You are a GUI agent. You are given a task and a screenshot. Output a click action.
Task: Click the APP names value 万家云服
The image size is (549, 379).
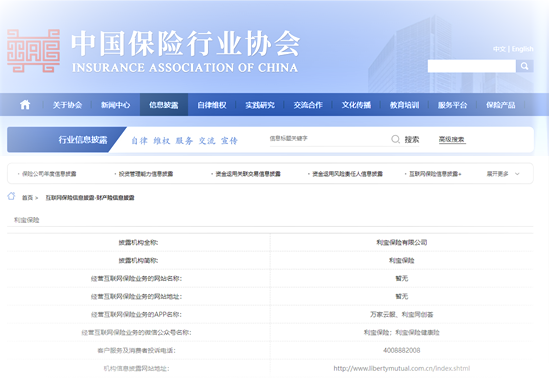click(x=383, y=315)
